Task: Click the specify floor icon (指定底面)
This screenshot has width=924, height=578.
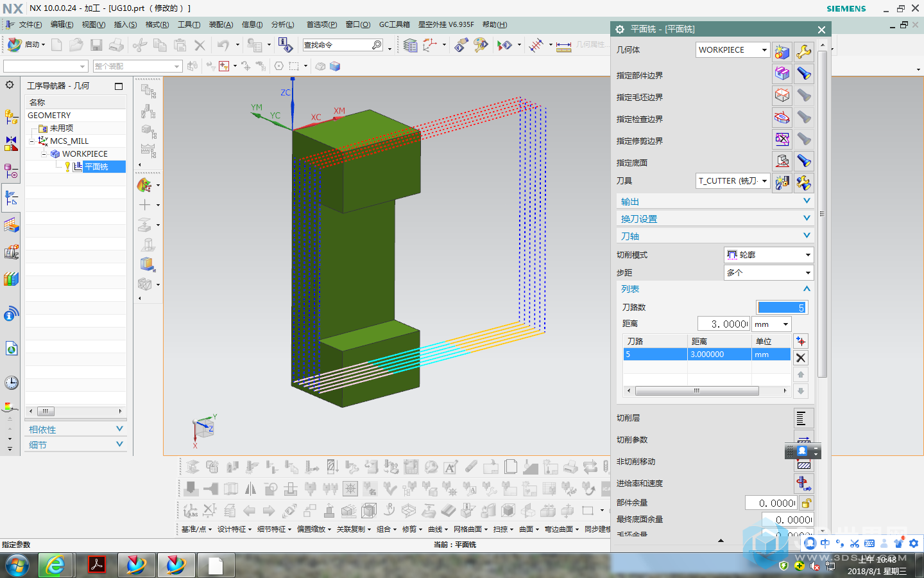Action: click(782, 161)
